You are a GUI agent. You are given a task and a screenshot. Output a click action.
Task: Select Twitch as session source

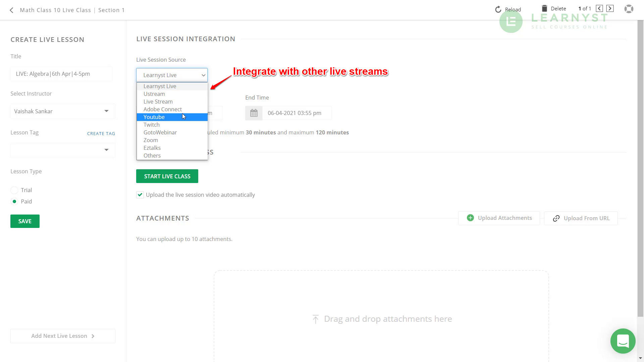pyautogui.click(x=172, y=125)
